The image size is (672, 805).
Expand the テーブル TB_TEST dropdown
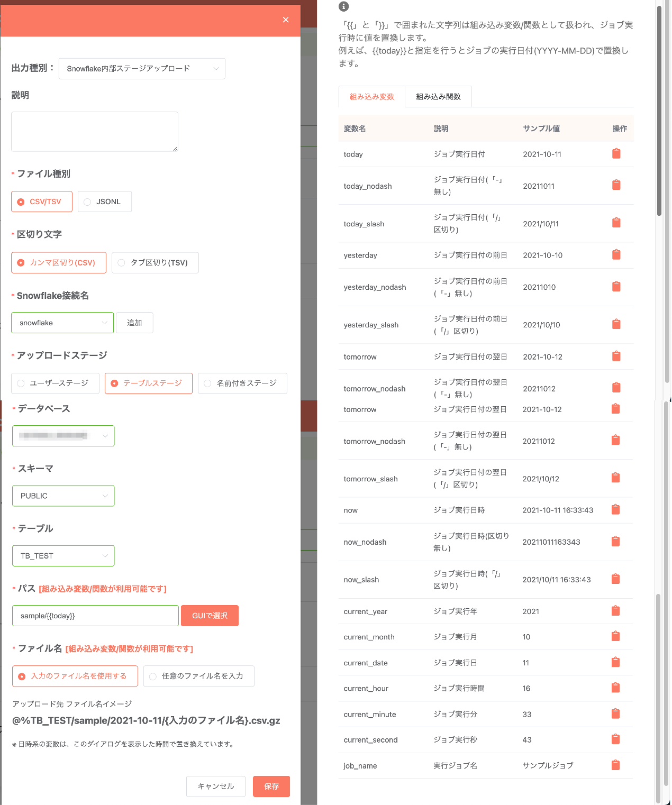[x=63, y=556]
